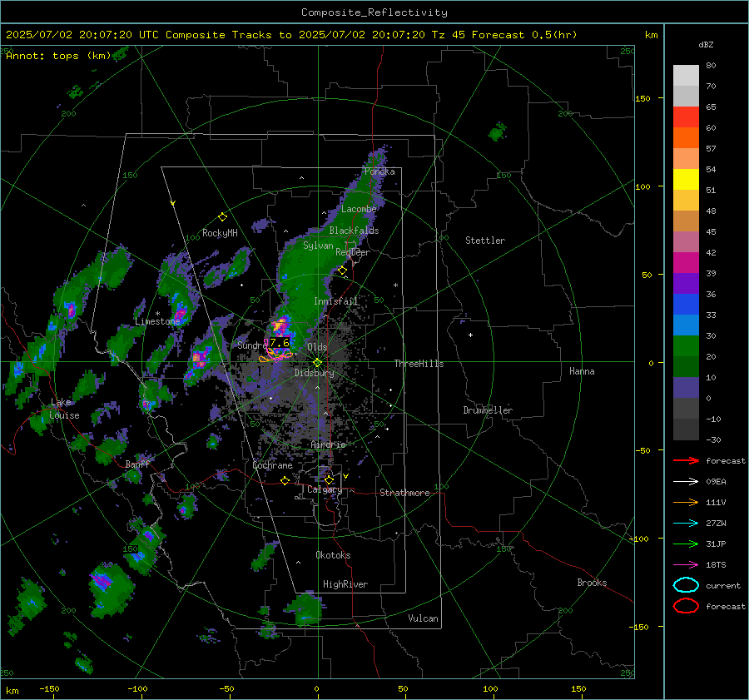Image resolution: width=749 pixels, height=700 pixels.
Task: Click the Blackfalds city label
Action: [354, 231]
